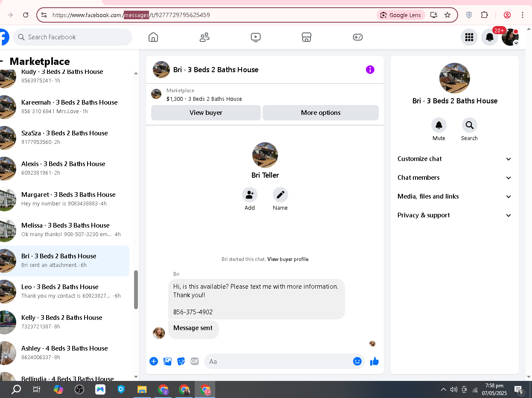Open the Chrome three-dot menu
Image resolution: width=532 pixels, height=398 pixels.
pos(523,15)
